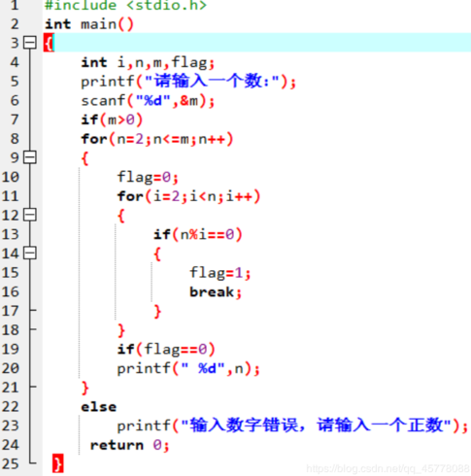Click the highlighted closing brace on line 25
The height and width of the screenshot is (476, 471).
(58, 463)
